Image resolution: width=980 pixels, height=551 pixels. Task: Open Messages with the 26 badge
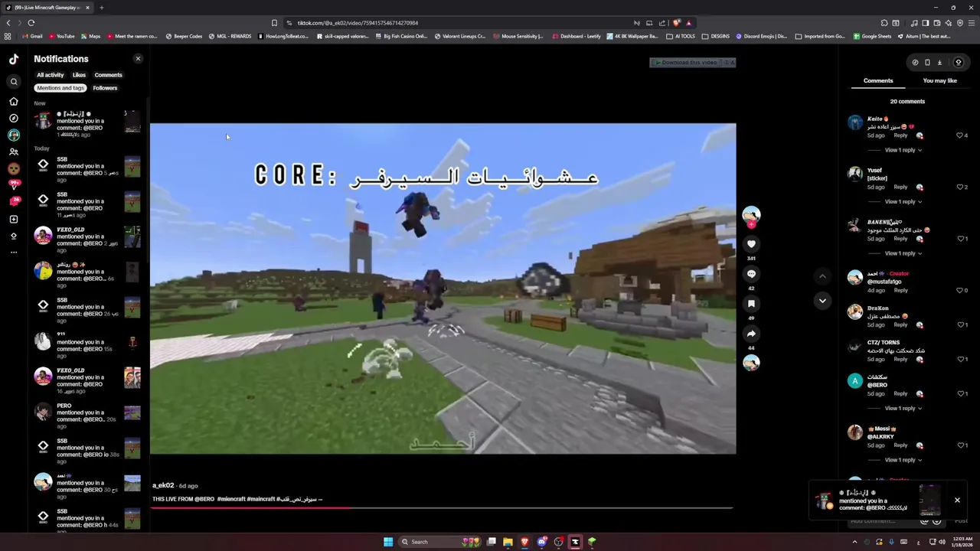point(14,201)
